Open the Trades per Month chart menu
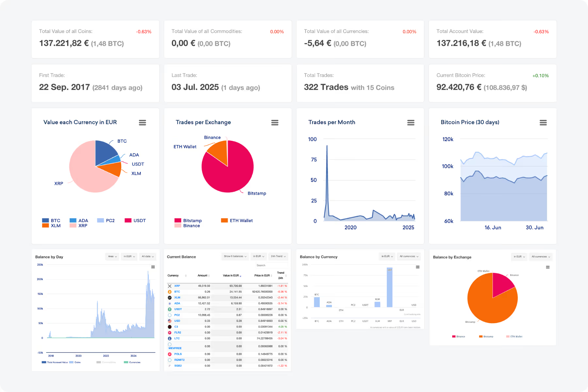The height and width of the screenshot is (392, 588). click(x=411, y=122)
